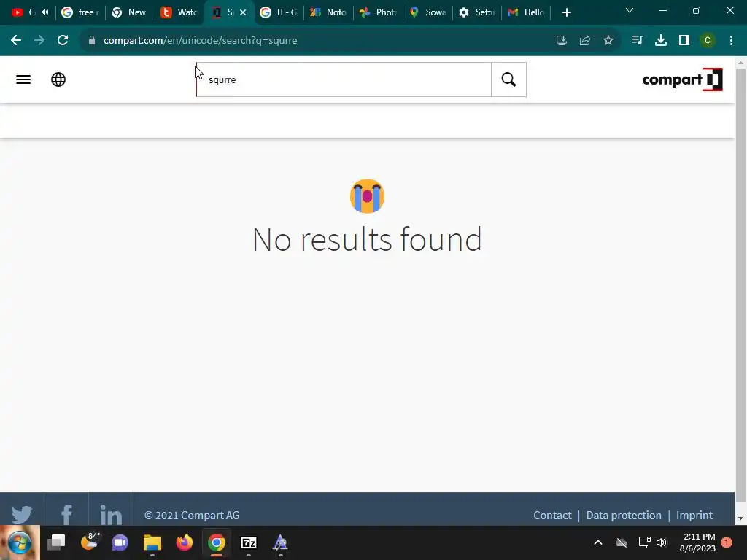Click the page vertical scrollbar
The height and width of the screenshot is (560, 747).
[x=740, y=286]
